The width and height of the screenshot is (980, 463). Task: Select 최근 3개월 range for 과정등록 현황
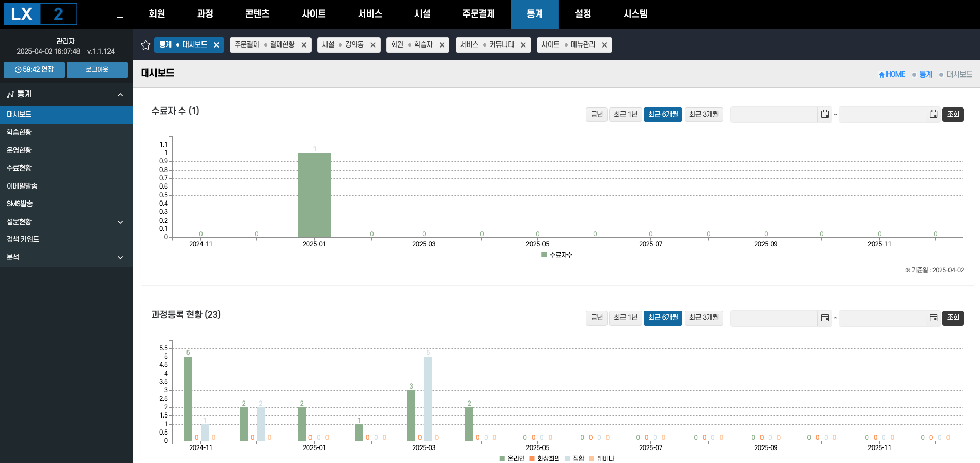point(703,318)
